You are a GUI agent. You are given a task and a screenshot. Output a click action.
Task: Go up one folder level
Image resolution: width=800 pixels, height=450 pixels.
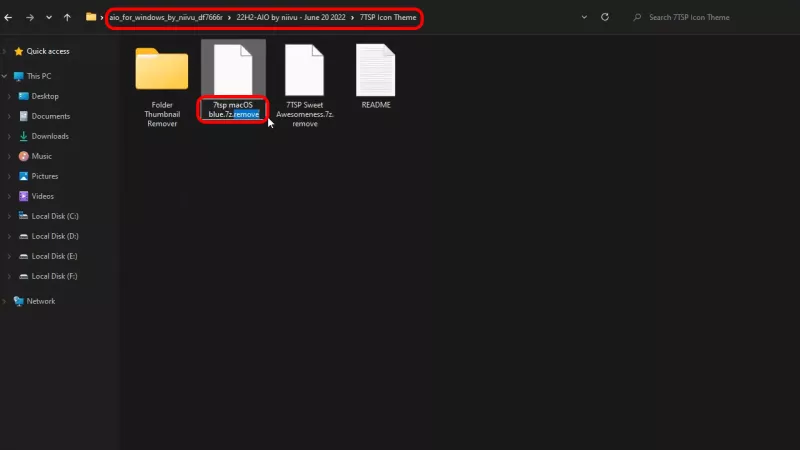tap(67, 17)
